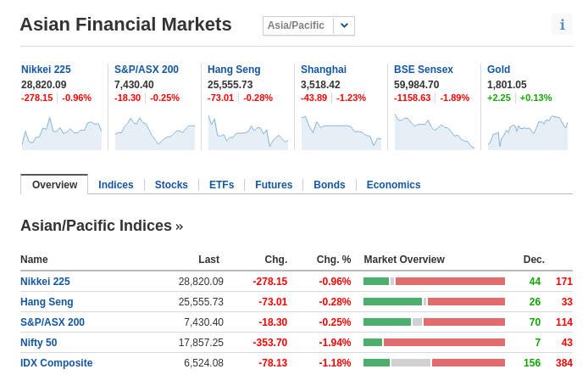Click the 156 advancing count
The height and width of the screenshot is (386, 588).
(532, 363)
